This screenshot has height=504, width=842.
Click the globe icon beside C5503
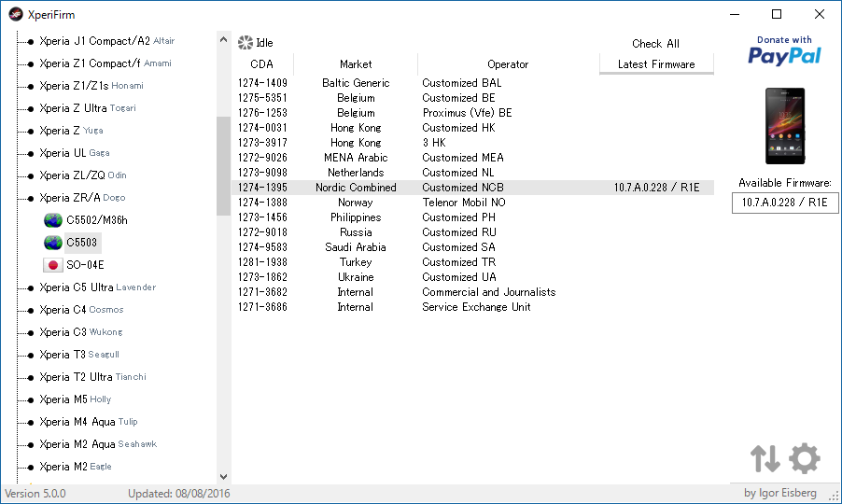pos(53,243)
